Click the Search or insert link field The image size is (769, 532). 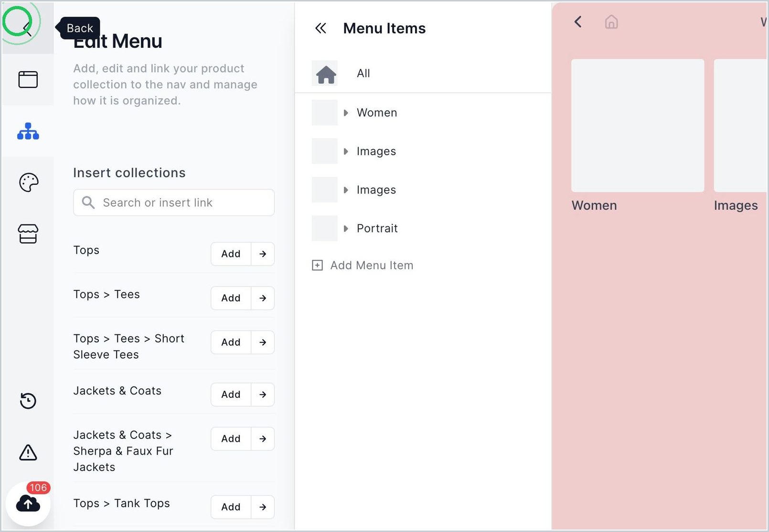(x=174, y=202)
